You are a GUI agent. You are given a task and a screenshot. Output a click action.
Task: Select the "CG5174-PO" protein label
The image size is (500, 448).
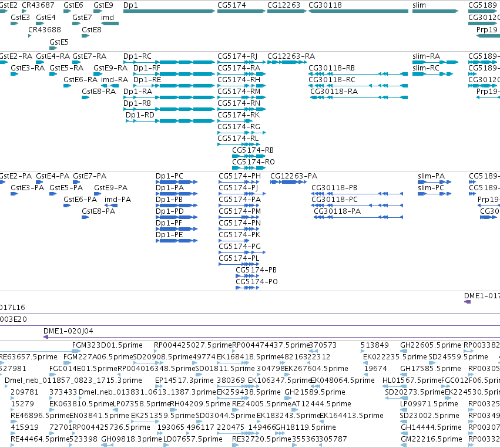click(257, 282)
